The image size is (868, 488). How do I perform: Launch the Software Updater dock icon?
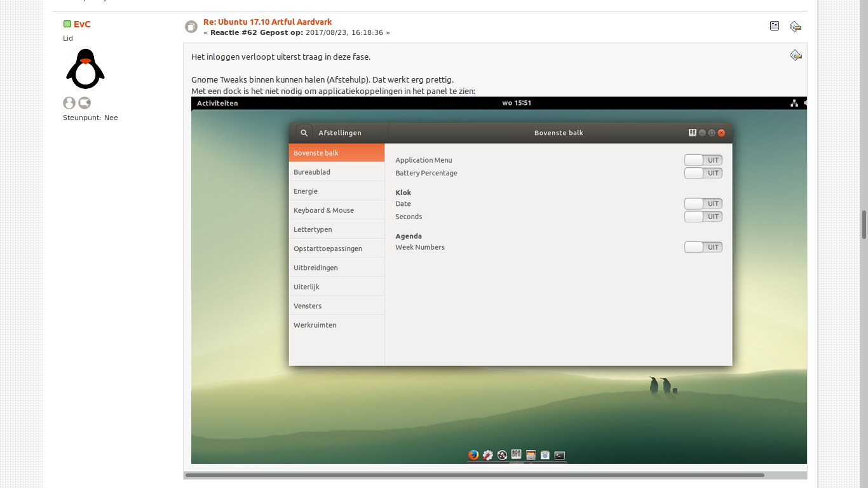pyautogui.click(x=502, y=455)
